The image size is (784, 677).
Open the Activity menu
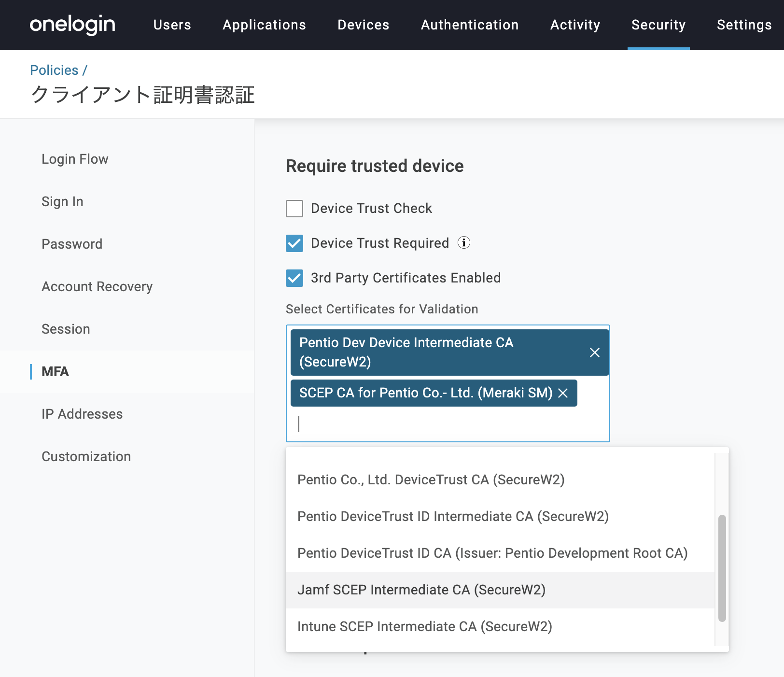click(x=575, y=25)
